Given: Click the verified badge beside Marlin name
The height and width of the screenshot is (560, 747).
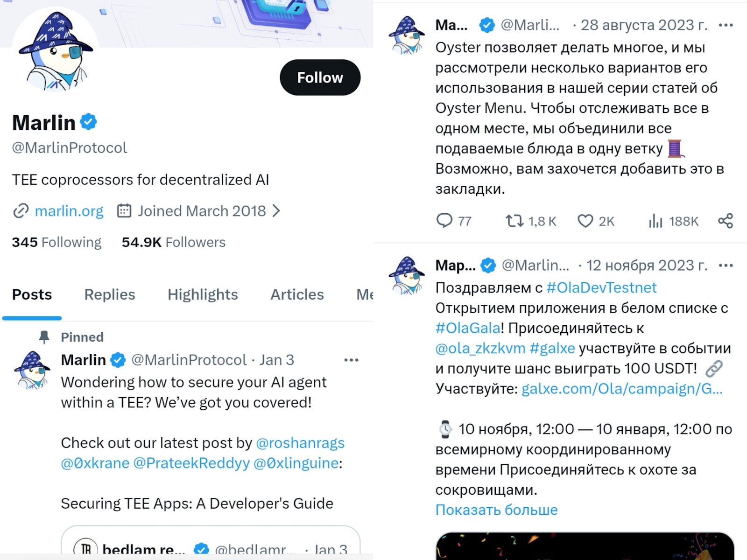Looking at the screenshot, I should (x=89, y=122).
